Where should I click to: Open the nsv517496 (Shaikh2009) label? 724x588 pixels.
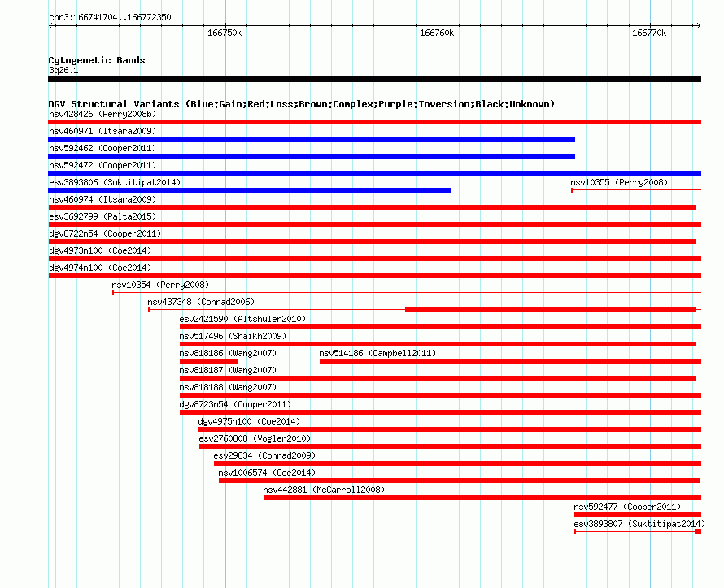pos(233,336)
